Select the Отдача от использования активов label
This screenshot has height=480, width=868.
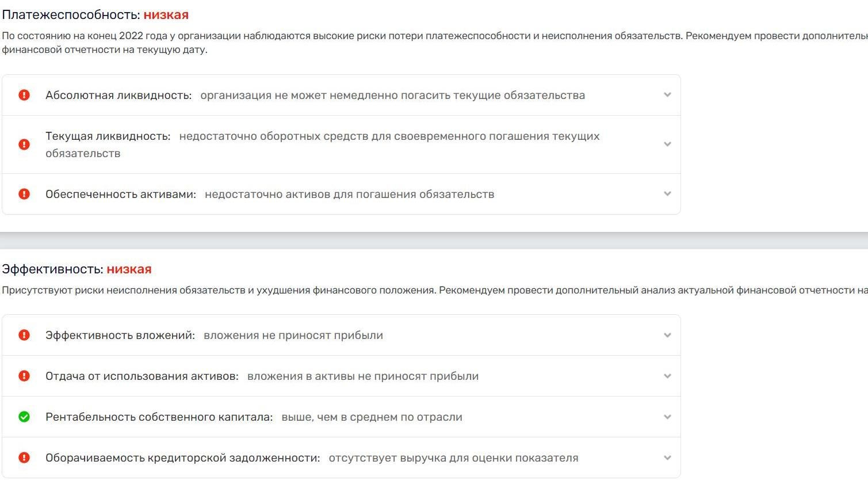click(x=142, y=376)
